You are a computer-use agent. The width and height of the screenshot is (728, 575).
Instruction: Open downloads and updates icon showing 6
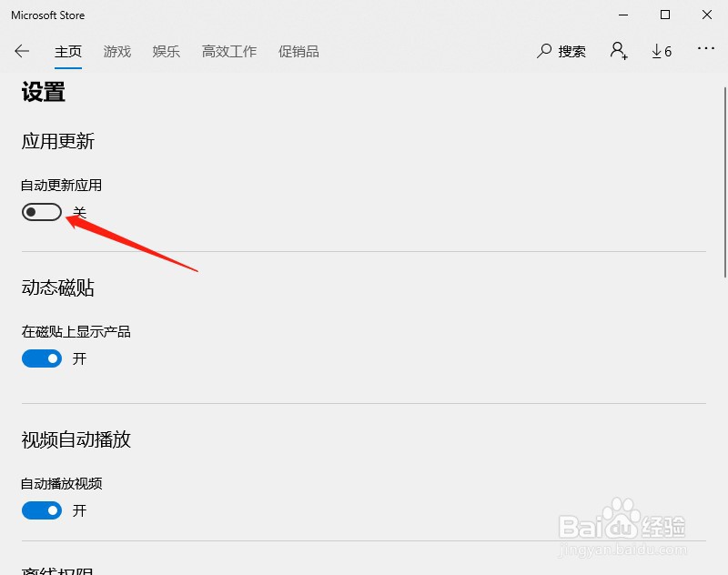point(662,51)
